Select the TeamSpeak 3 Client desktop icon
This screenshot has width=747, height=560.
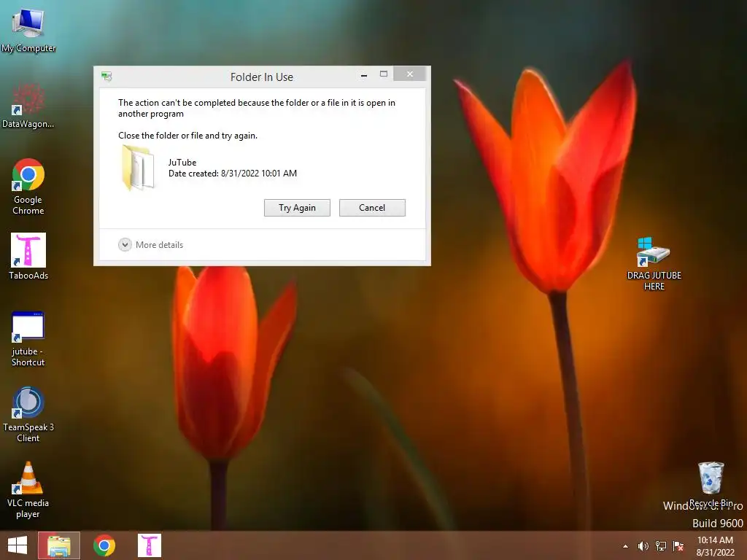(28, 414)
